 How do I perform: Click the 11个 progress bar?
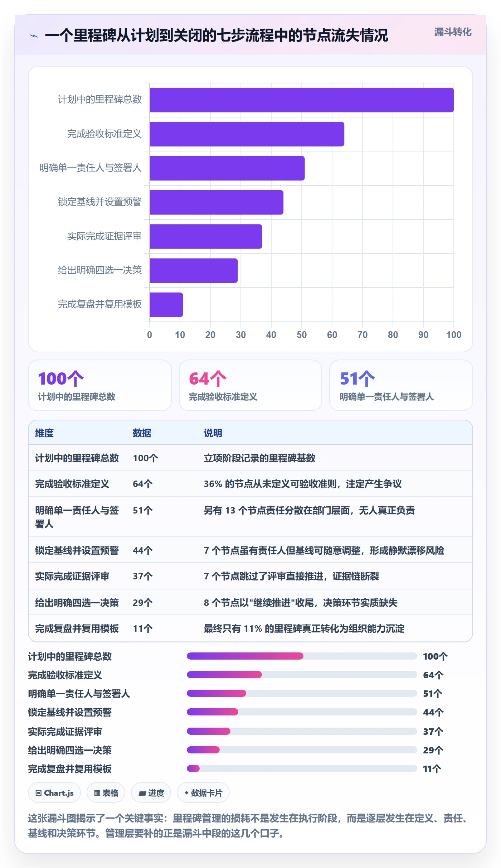(302, 768)
